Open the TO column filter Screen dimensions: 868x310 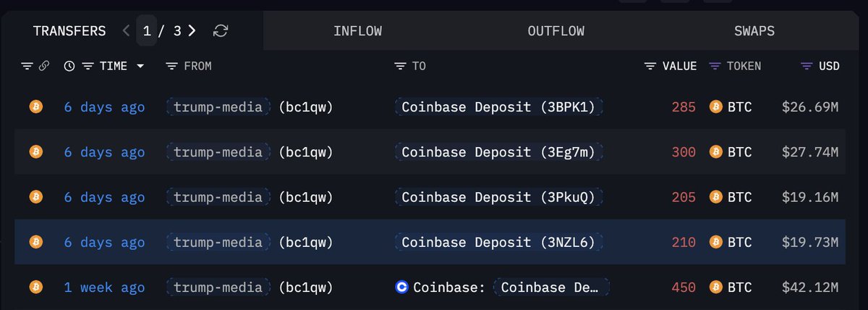click(400, 66)
